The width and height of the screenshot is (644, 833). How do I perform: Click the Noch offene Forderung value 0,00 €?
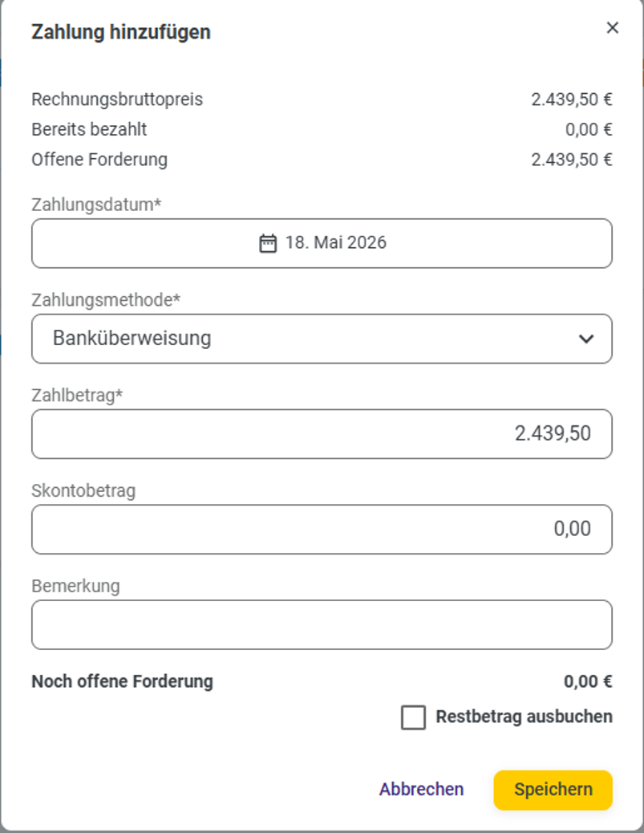(588, 681)
